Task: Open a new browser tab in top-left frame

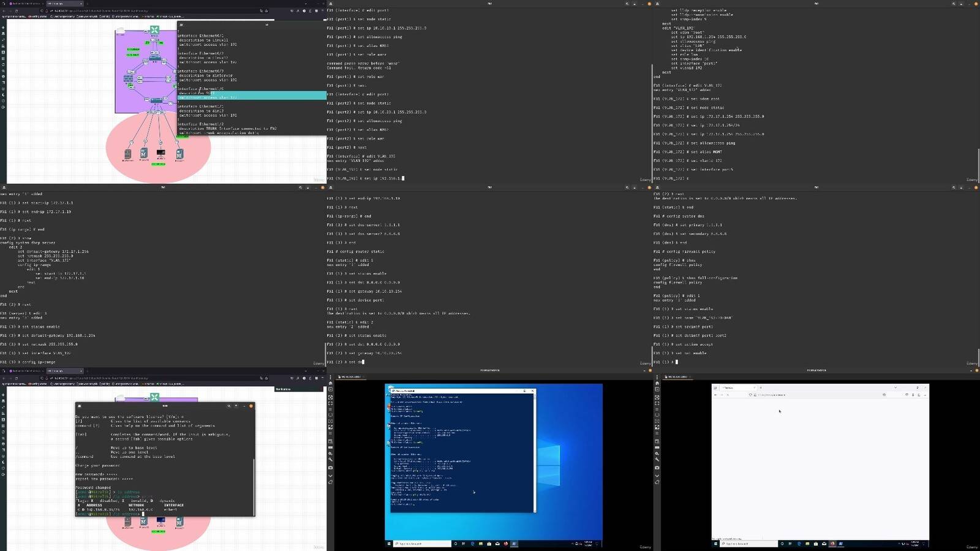Action: coord(88,3)
